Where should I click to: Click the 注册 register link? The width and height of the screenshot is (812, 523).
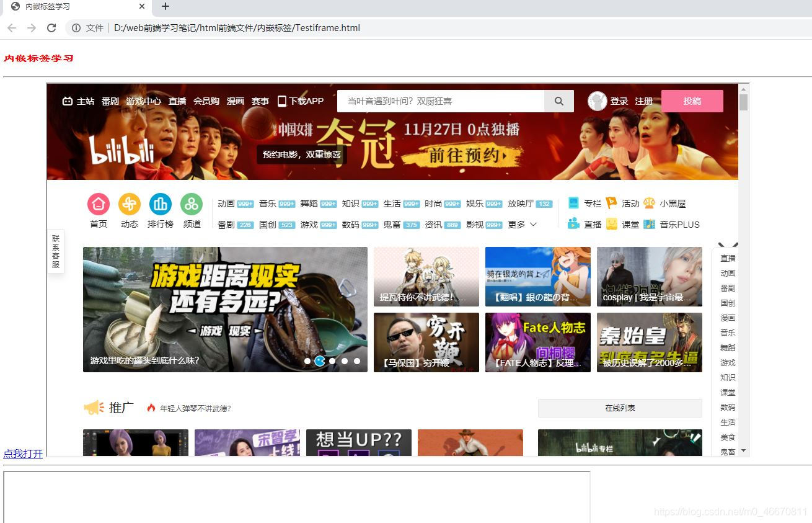[644, 101]
